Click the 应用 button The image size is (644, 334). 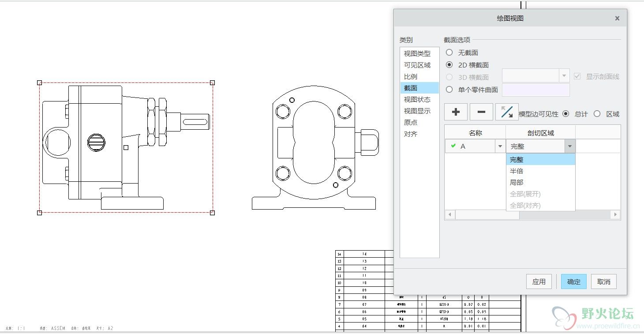(x=539, y=281)
